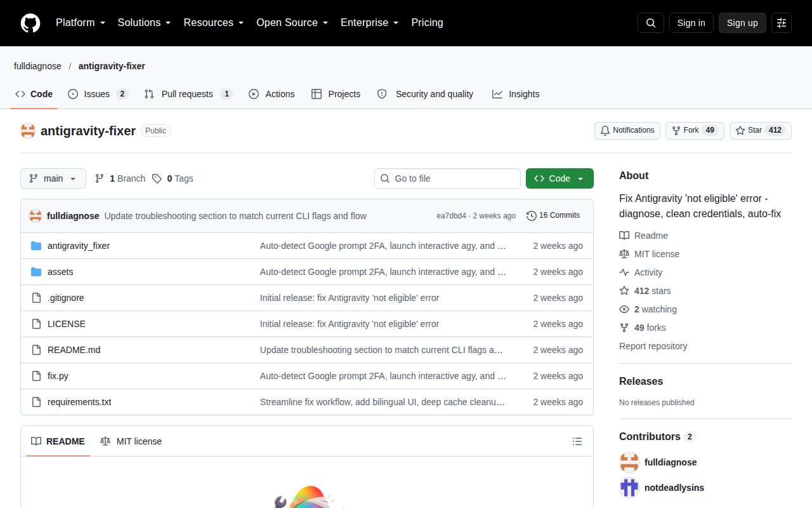Open the fix.py file
Viewport: 812px width, 508px height.
(58, 376)
